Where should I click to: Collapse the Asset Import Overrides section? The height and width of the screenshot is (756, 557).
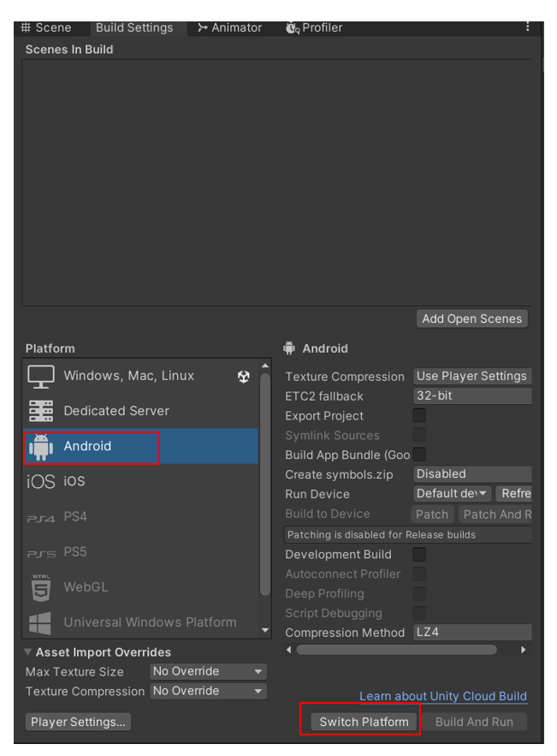click(28, 652)
